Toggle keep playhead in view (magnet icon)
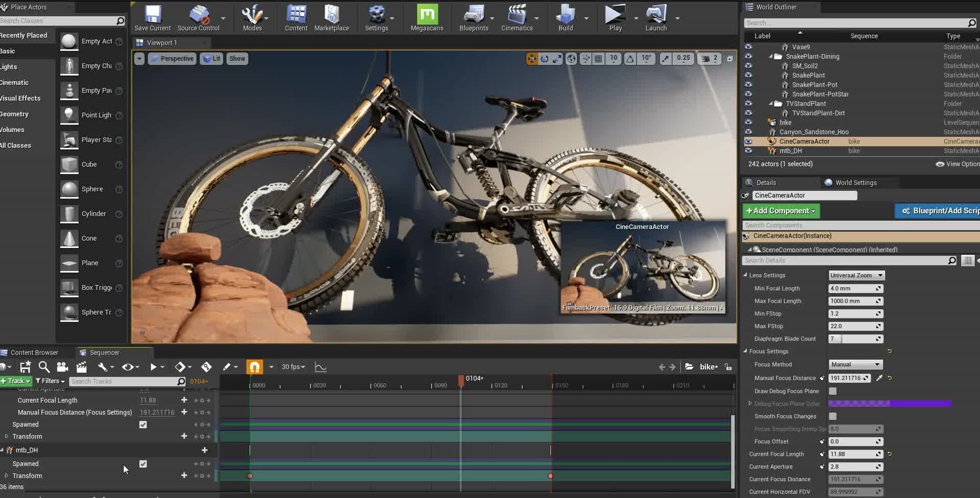 click(254, 366)
